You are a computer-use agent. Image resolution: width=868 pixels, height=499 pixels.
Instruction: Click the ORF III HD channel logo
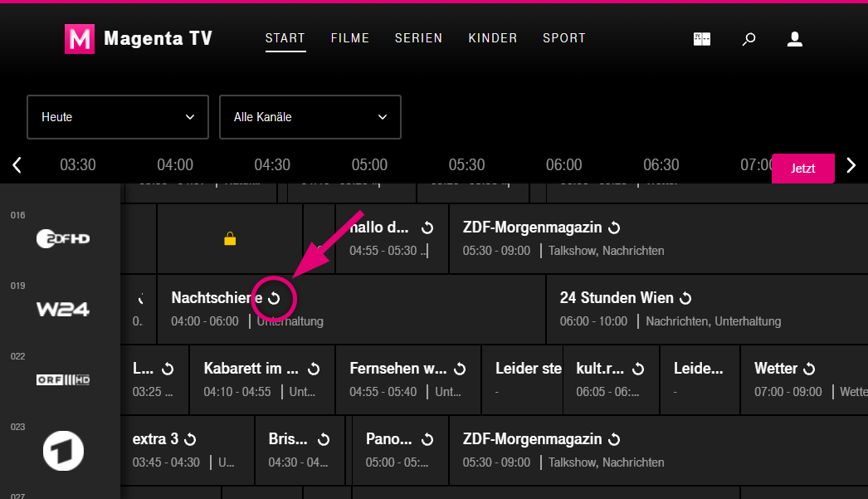pos(62,379)
